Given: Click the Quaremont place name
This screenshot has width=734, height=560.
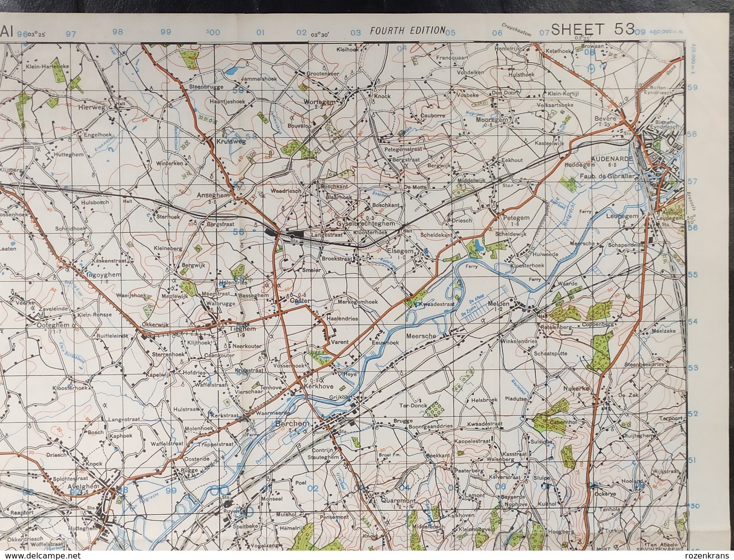Looking at the screenshot, I should pyautogui.click(x=398, y=501).
